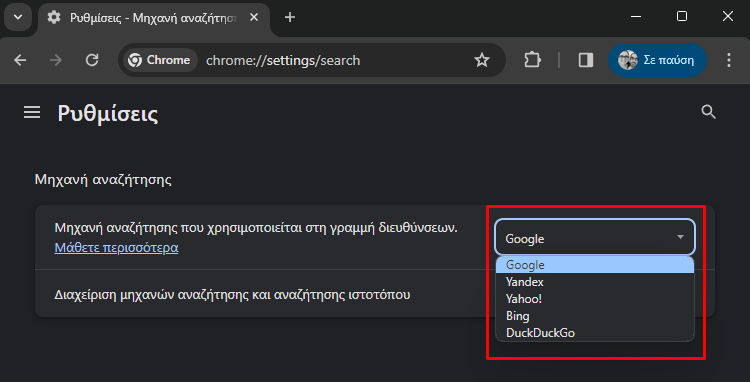
Task: Maximize the Chrome window
Action: (x=682, y=17)
